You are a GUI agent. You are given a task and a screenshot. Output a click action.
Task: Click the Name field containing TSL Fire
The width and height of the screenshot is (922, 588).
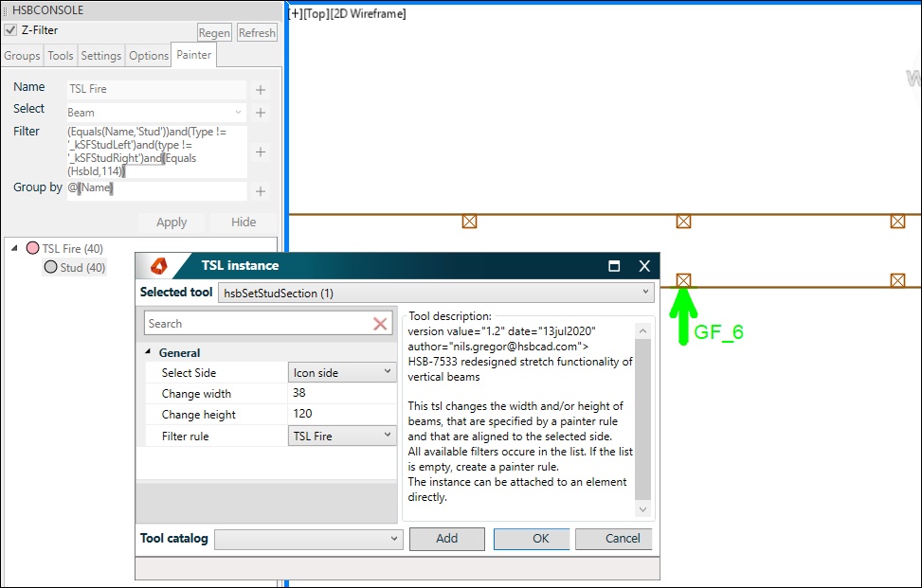tap(156, 89)
